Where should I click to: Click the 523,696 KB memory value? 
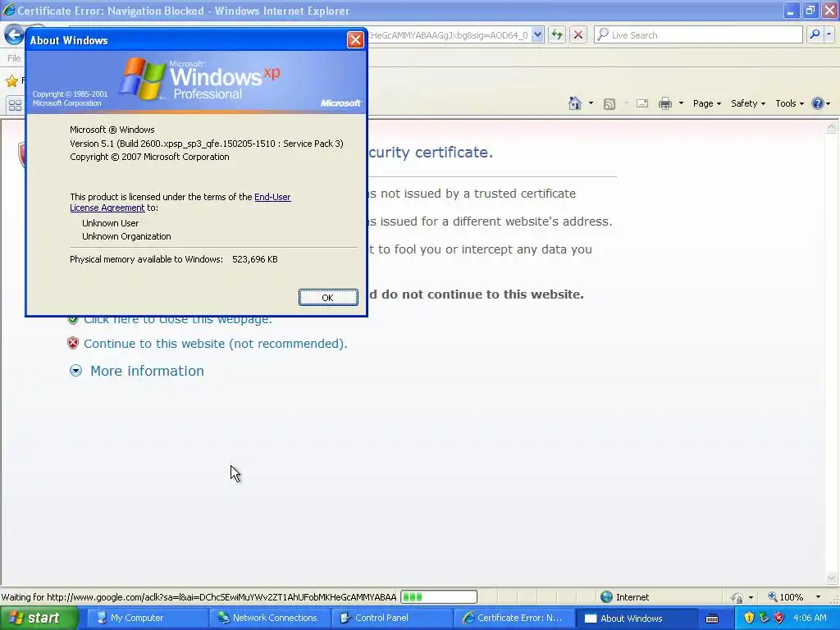click(x=255, y=259)
